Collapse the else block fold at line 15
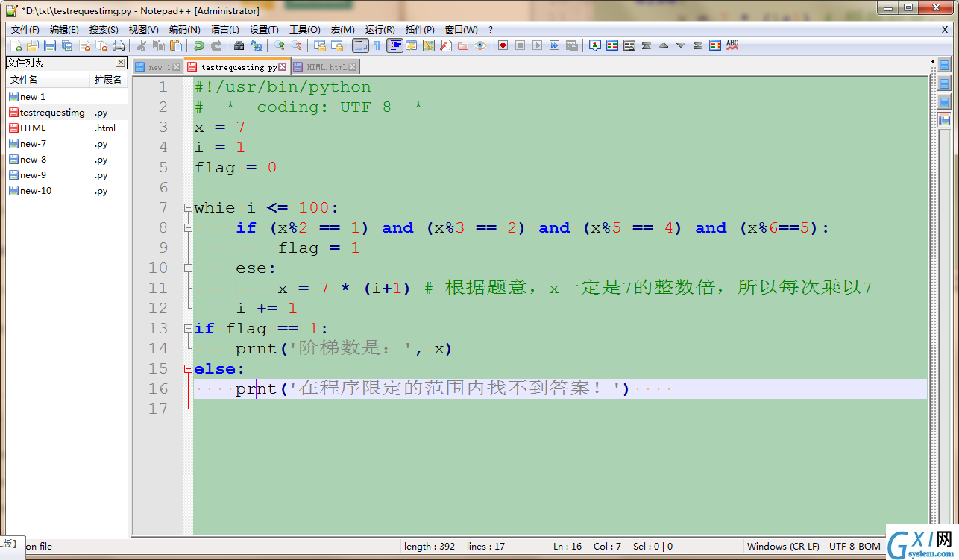 pyautogui.click(x=188, y=369)
